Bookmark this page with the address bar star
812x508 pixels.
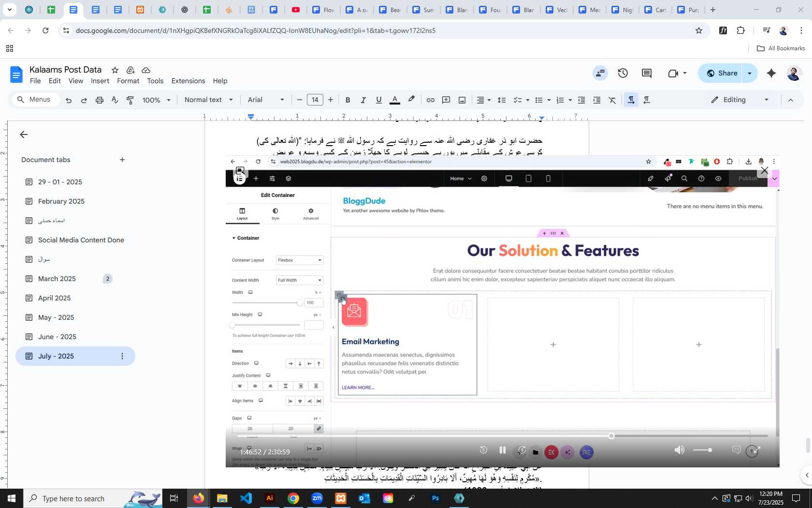tap(699, 30)
